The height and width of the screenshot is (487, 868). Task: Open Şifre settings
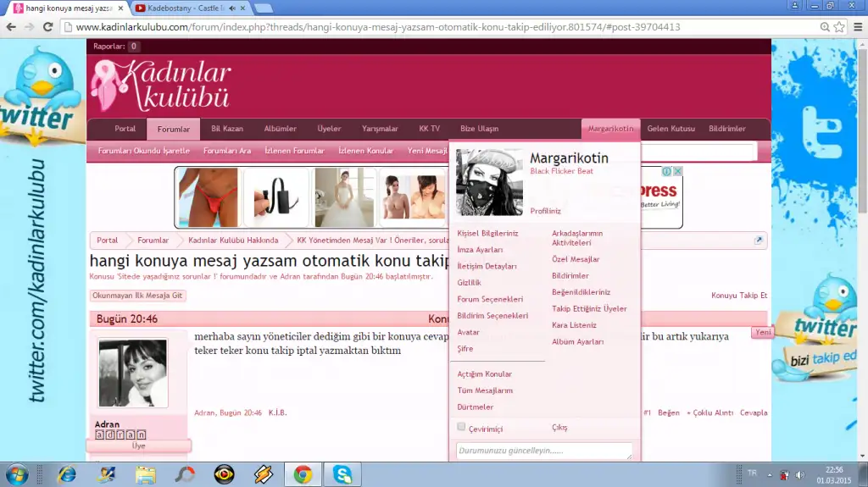[465, 349]
